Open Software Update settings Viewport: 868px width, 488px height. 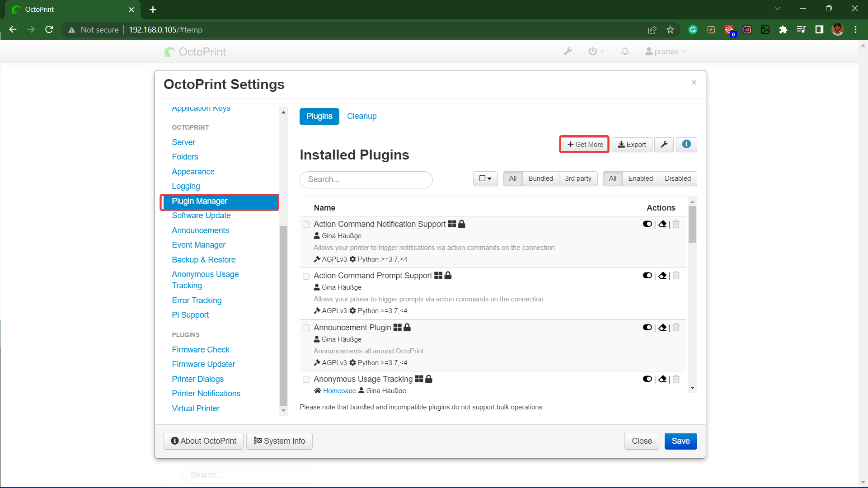point(201,216)
